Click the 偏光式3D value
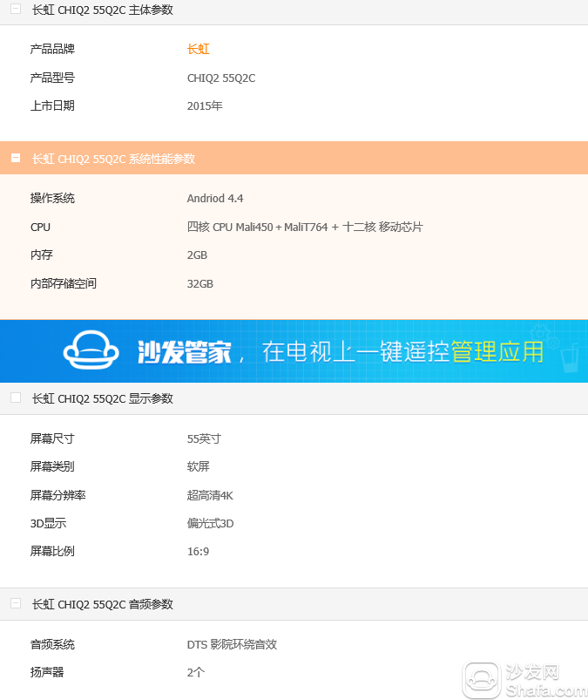The height and width of the screenshot is (700, 588). tap(210, 523)
